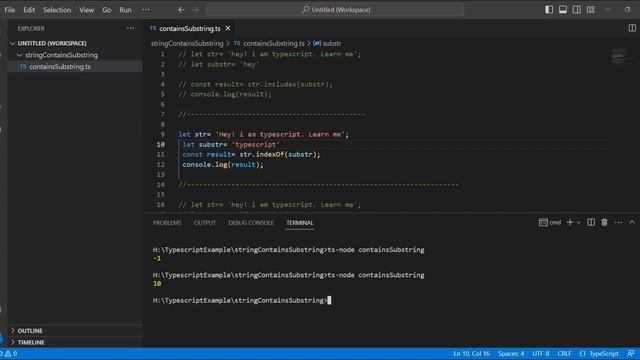Image resolution: width=640 pixels, height=360 pixels.
Task: Toggle bottom panel visibility icon
Action: pos(563,9)
